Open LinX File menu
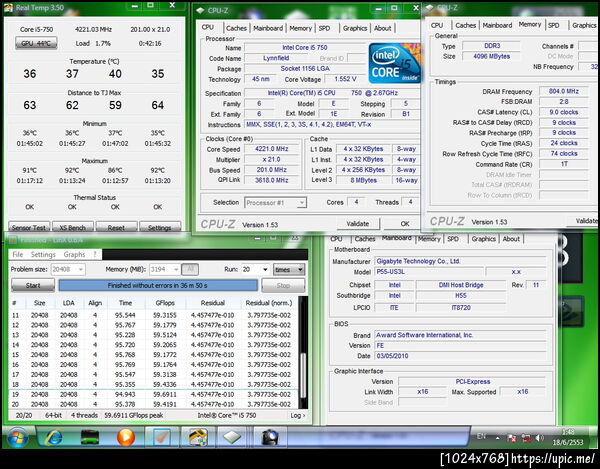Viewport: 600px width, 469px height. pos(18,255)
